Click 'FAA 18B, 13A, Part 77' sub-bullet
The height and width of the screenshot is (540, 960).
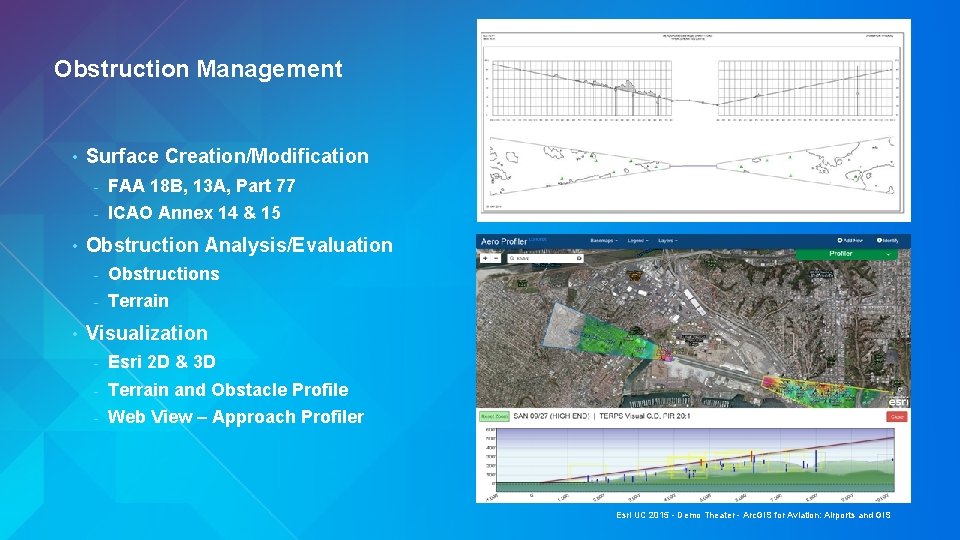coord(201,186)
